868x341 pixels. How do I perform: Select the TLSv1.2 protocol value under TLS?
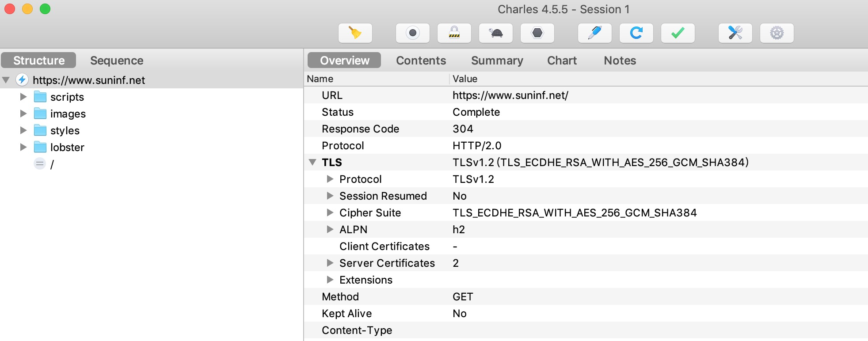pyautogui.click(x=473, y=179)
